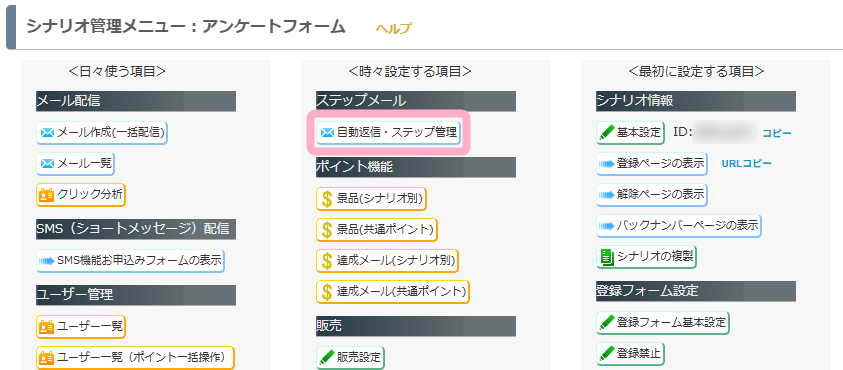This screenshot has width=843, height=370.
Task: Open 登録禁止 setting
Action: [x=631, y=353]
